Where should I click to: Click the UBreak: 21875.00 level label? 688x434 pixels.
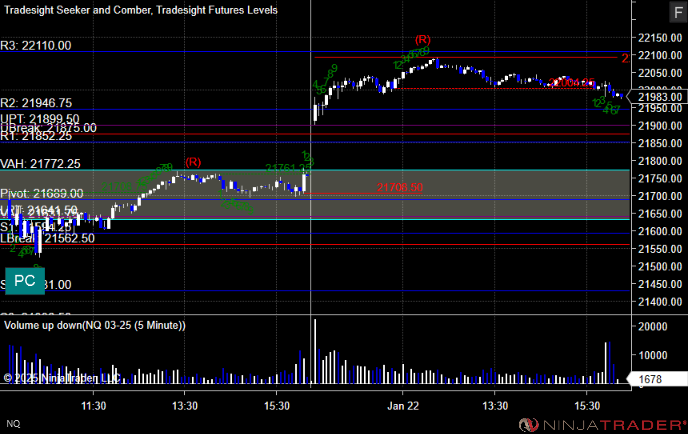coord(48,128)
